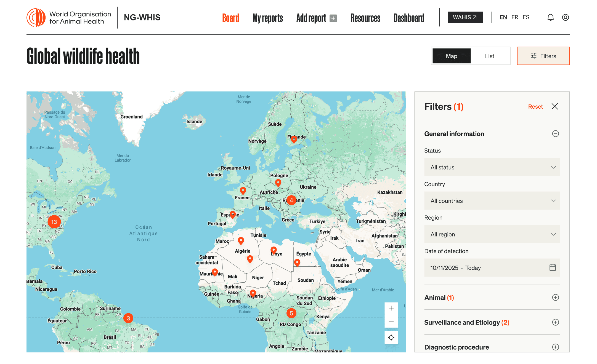Image resolution: width=597 pixels, height=364 pixels.
Task: Open the date of detection calendar icon
Action: point(553,267)
